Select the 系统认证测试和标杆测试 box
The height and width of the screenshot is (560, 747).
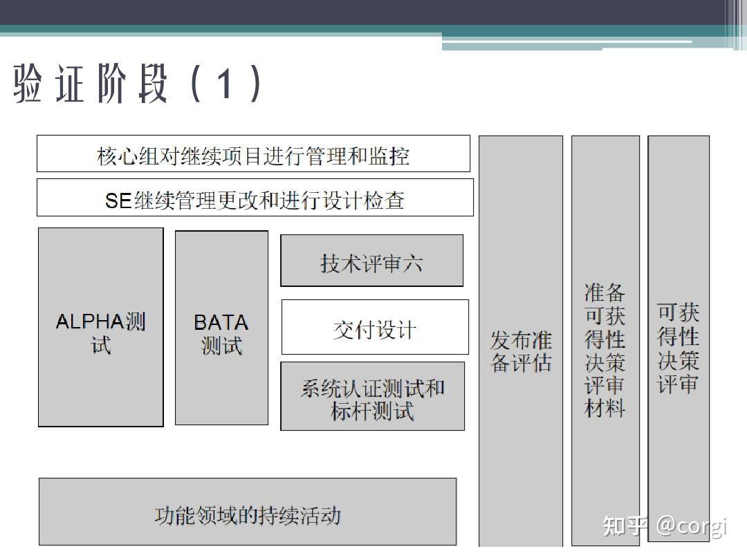(371, 395)
